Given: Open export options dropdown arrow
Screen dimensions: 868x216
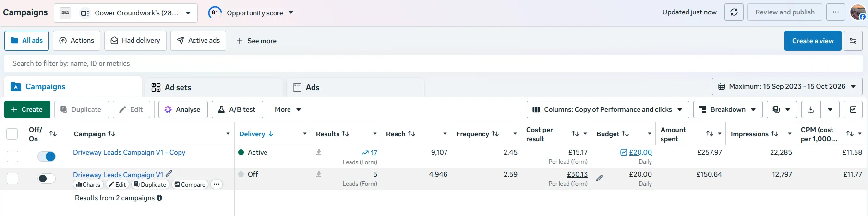Looking at the screenshot, I should tap(830, 109).
